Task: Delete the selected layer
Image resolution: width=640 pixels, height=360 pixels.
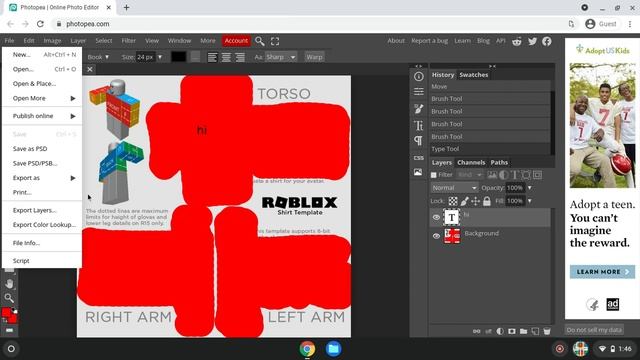Action: 547,331
